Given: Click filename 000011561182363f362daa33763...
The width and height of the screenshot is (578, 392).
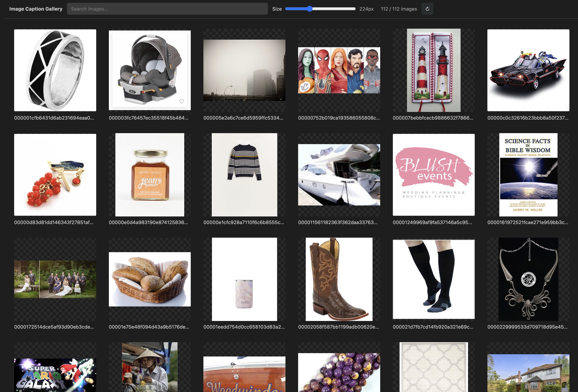Looking at the screenshot, I should 338,222.
